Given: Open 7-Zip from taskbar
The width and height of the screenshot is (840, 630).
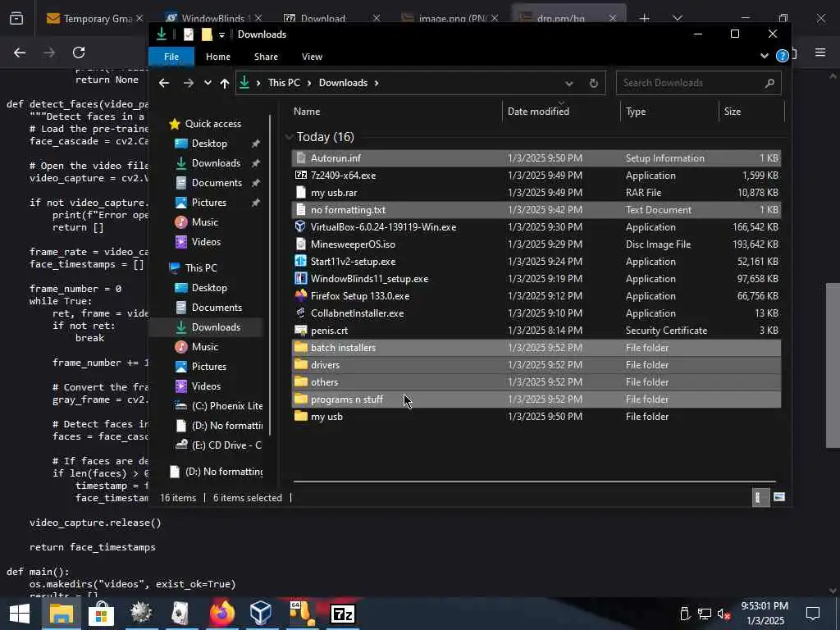Looking at the screenshot, I should coord(343,614).
